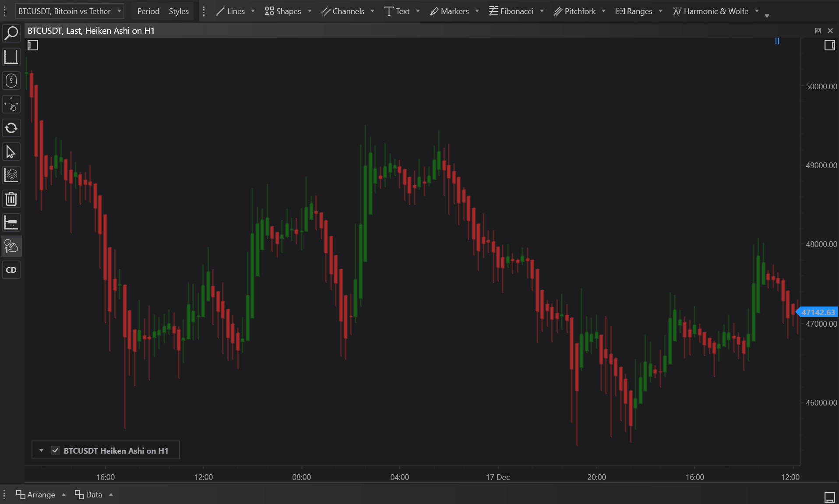Open the Period menu
839x504 pixels.
(x=148, y=11)
